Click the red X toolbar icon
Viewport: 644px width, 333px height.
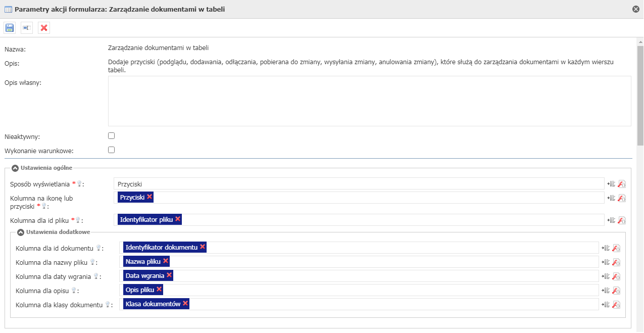[44, 28]
